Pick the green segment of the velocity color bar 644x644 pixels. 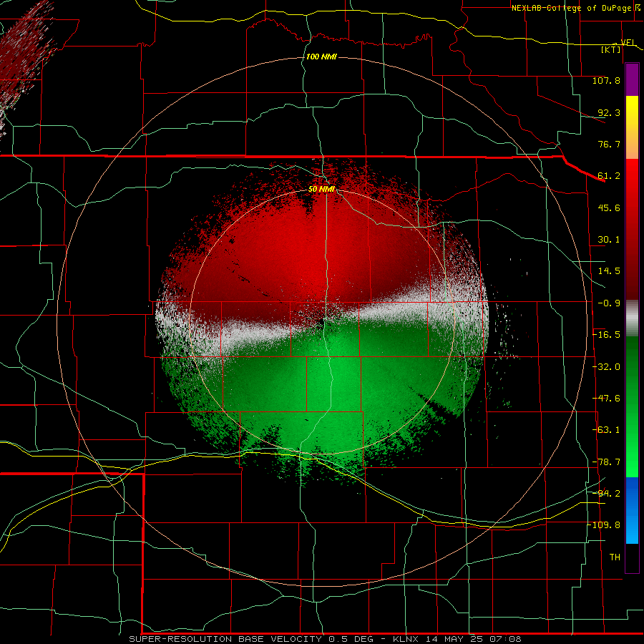[632, 406]
